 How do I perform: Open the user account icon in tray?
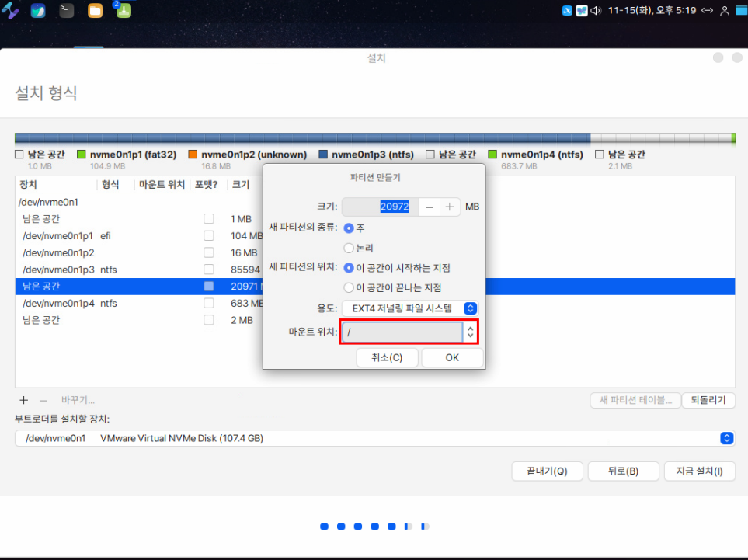click(x=725, y=11)
